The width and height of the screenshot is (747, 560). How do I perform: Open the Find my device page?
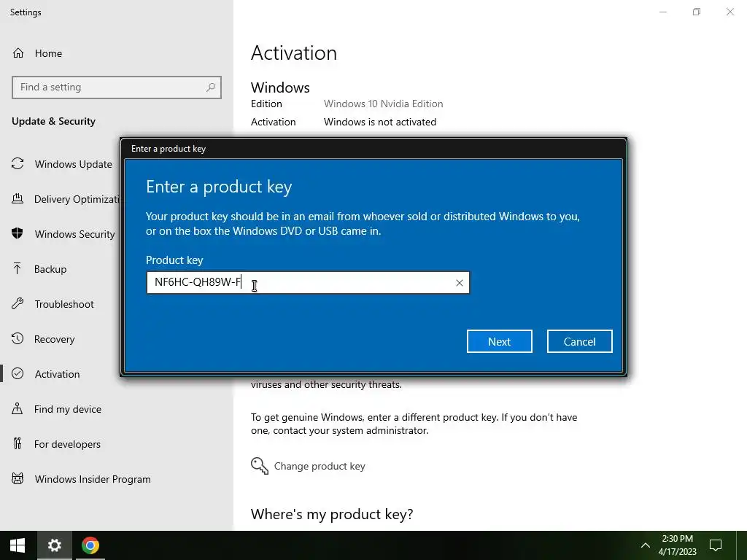click(68, 409)
